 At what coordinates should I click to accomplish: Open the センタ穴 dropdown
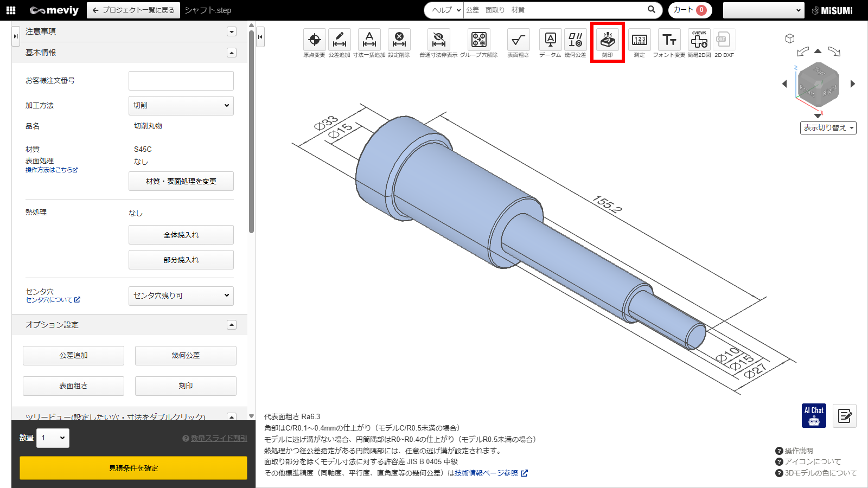tap(181, 296)
